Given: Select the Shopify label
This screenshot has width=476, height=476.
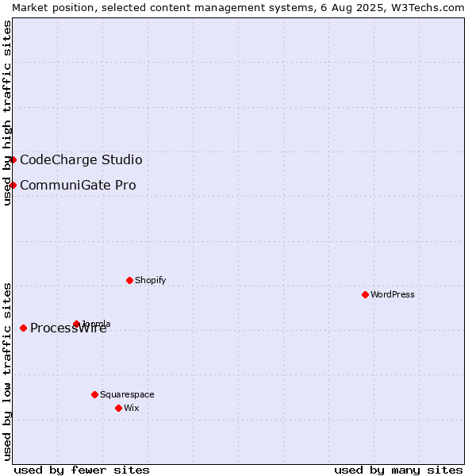Looking at the screenshot, I should tap(151, 280).
